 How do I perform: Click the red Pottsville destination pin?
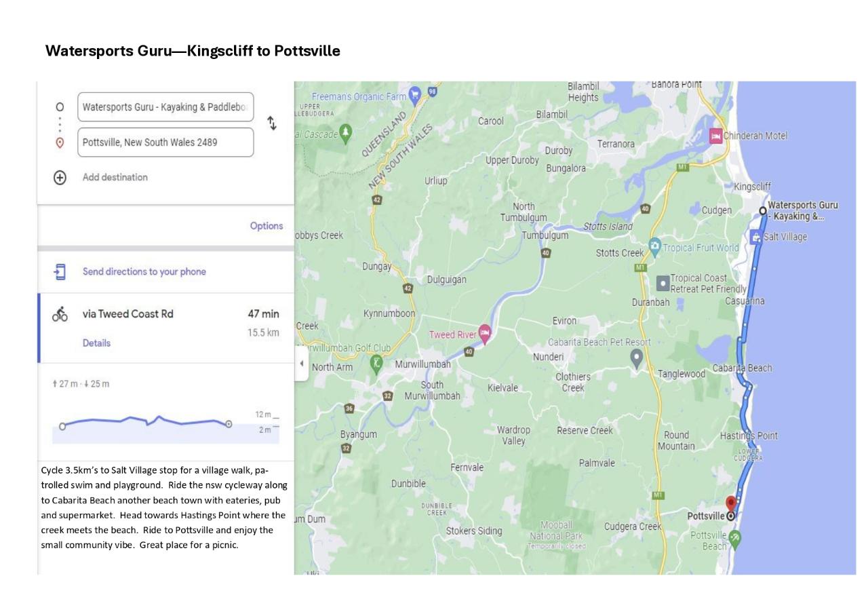click(x=731, y=504)
